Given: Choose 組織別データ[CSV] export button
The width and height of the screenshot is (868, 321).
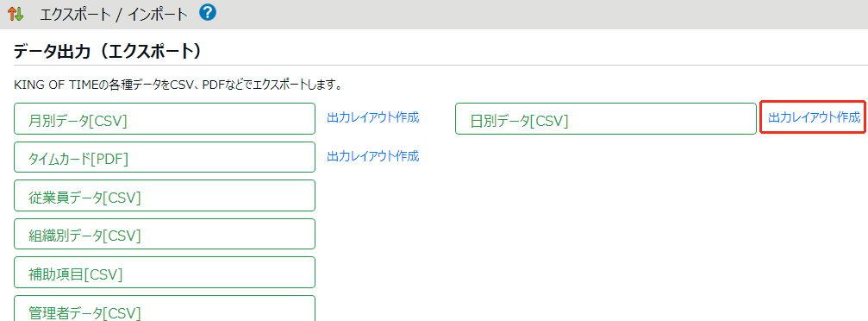Looking at the screenshot, I should click(165, 234).
